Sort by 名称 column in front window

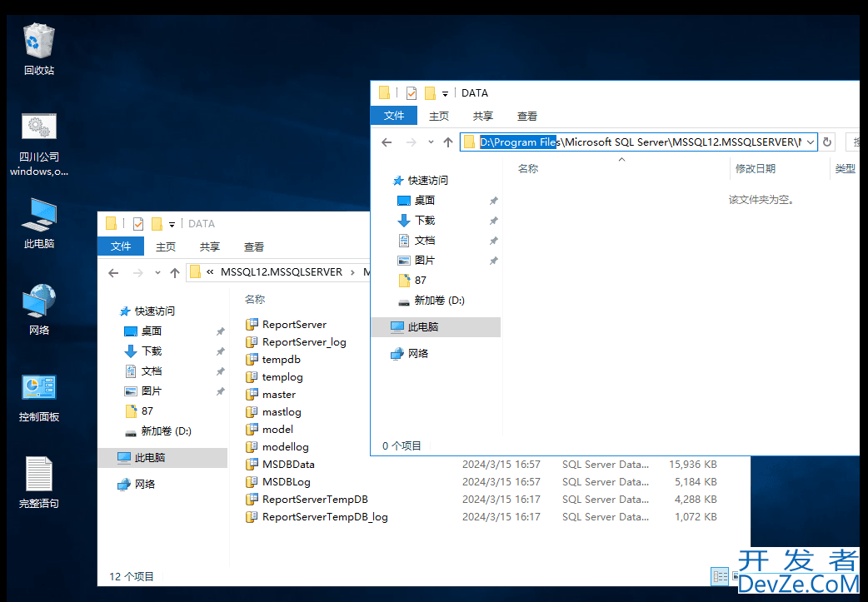click(527, 169)
